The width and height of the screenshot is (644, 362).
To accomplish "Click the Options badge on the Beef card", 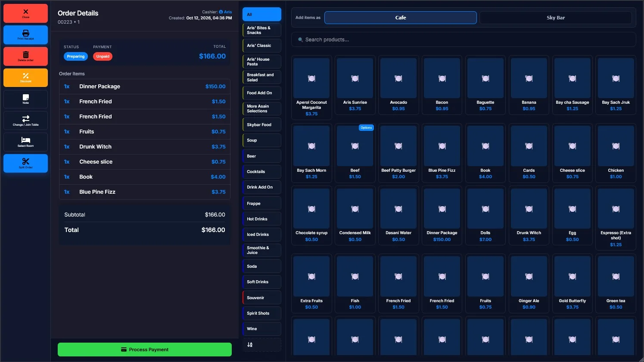I will [x=366, y=128].
